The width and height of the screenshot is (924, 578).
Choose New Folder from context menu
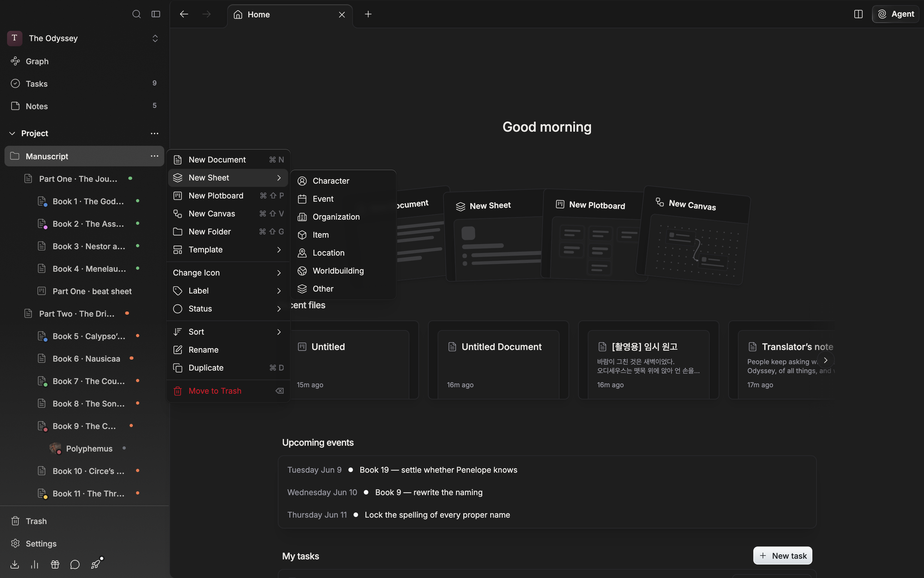click(x=228, y=232)
